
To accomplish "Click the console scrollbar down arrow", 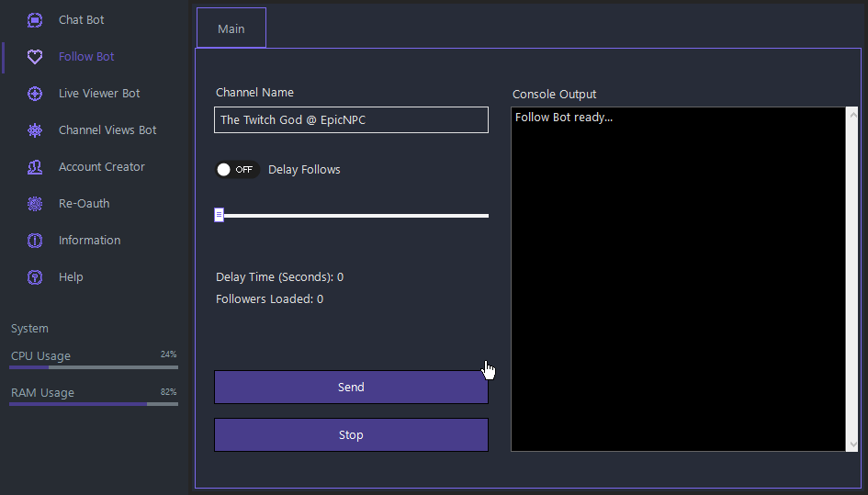I will (x=853, y=444).
